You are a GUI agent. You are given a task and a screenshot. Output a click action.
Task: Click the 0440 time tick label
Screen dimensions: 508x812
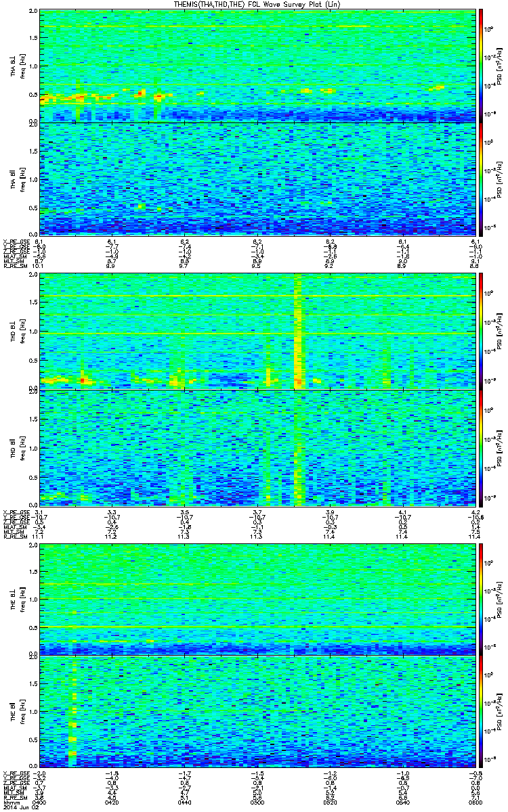coord(184,803)
